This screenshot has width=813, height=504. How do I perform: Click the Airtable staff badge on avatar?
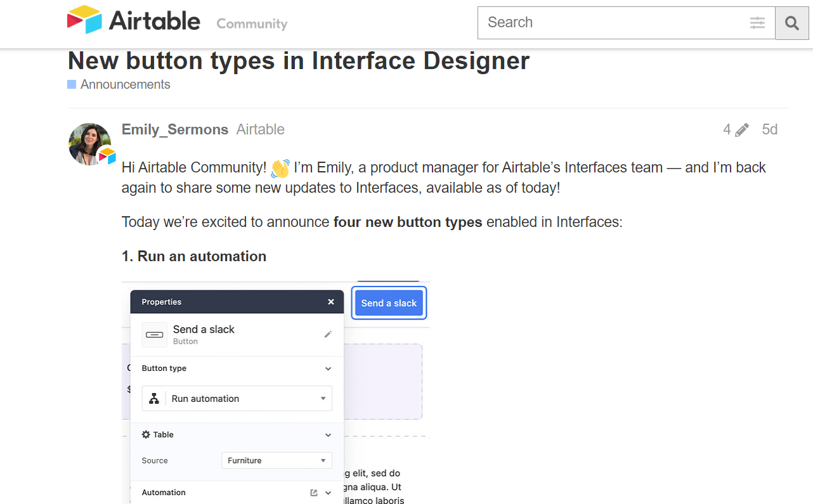coord(107,155)
